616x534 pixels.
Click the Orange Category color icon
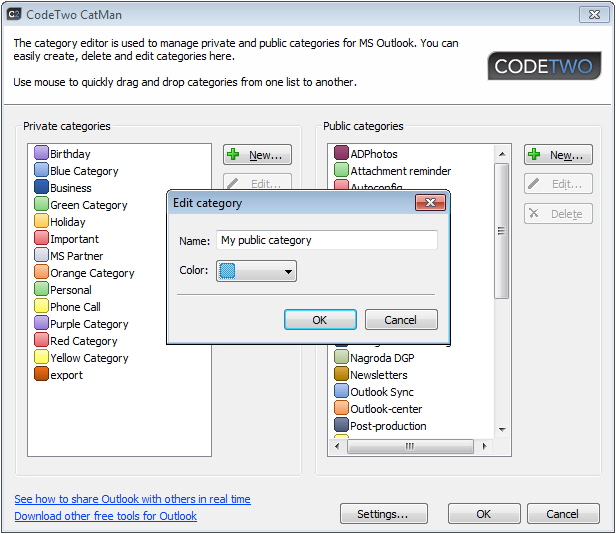pyautogui.click(x=41, y=272)
